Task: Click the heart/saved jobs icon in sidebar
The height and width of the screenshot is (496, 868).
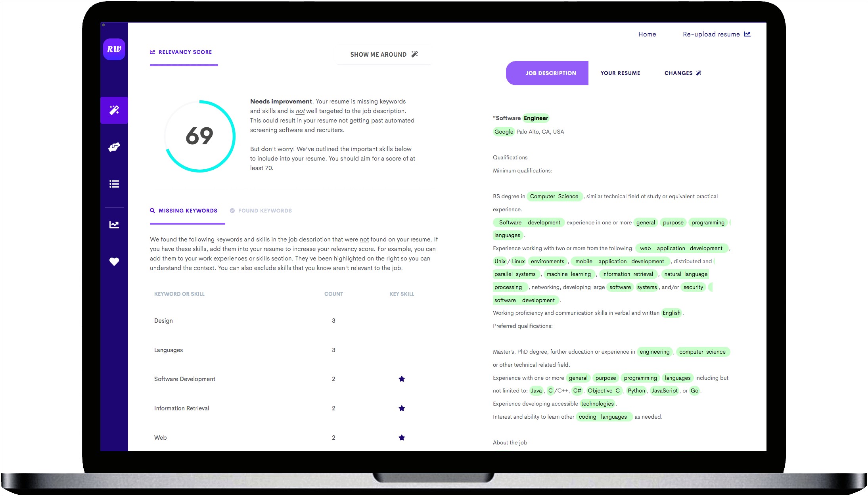Action: (x=115, y=260)
